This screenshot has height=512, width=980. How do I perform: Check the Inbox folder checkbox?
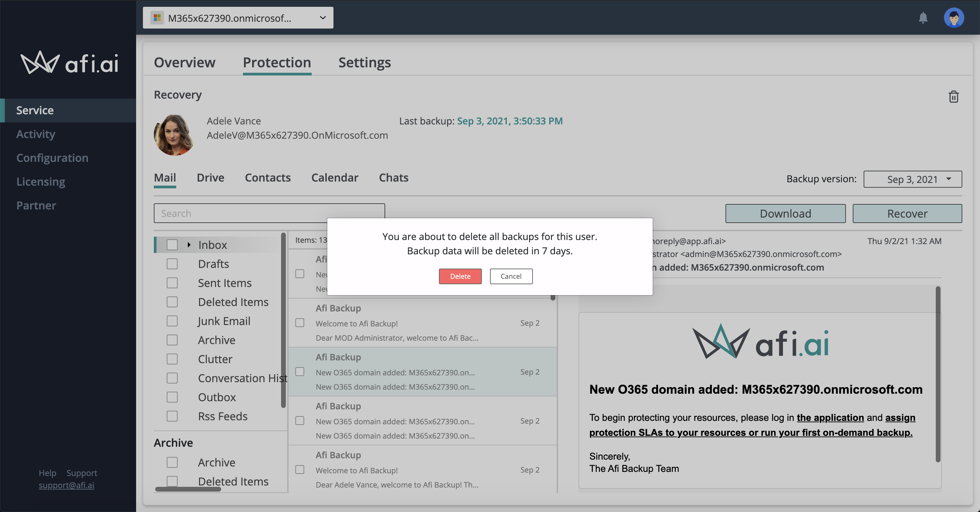[172, 245]
